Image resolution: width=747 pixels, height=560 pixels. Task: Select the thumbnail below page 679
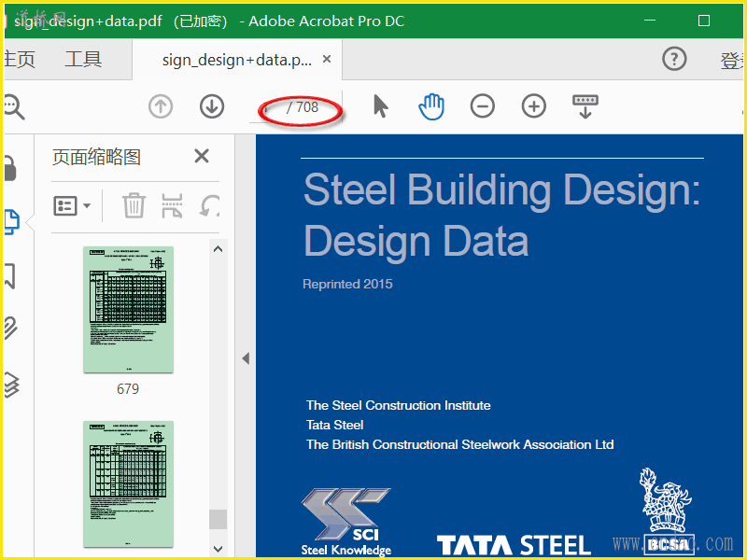128,483
